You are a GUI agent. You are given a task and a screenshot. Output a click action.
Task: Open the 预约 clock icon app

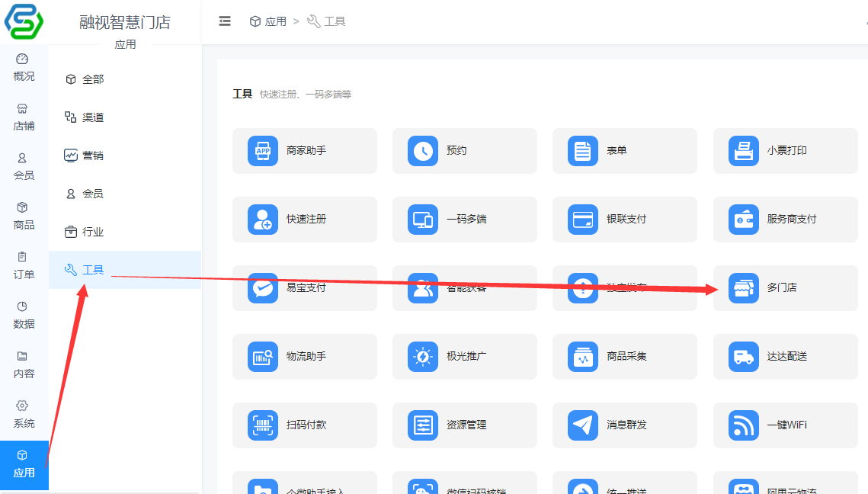pyautogui.click(x=464, y=151)
